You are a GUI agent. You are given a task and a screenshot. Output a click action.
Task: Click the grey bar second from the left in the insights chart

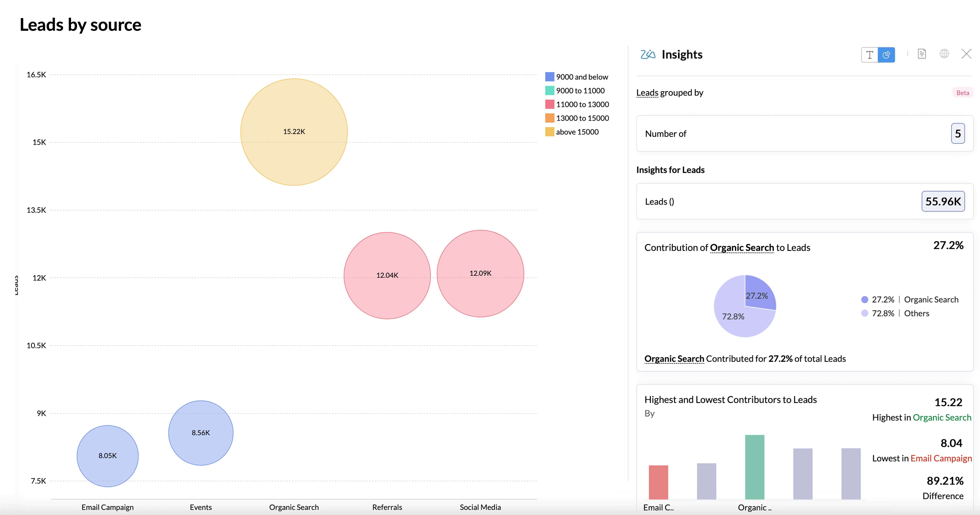click(x=707, y=481)
